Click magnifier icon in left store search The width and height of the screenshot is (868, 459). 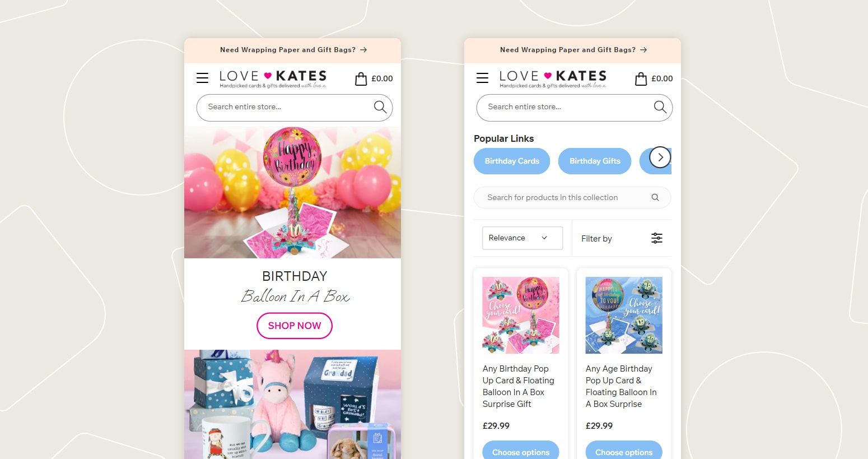pos(380,106)
